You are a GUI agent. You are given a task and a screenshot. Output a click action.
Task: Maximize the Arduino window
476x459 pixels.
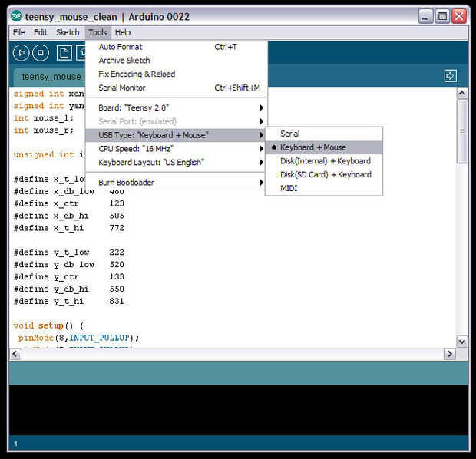[x=442, y=16]
